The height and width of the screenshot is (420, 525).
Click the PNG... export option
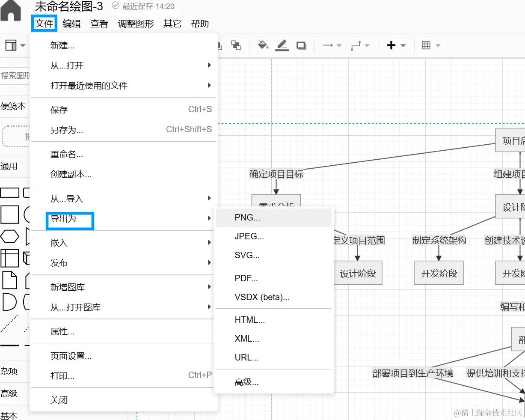pyautogui.click(x=247, y=217)
